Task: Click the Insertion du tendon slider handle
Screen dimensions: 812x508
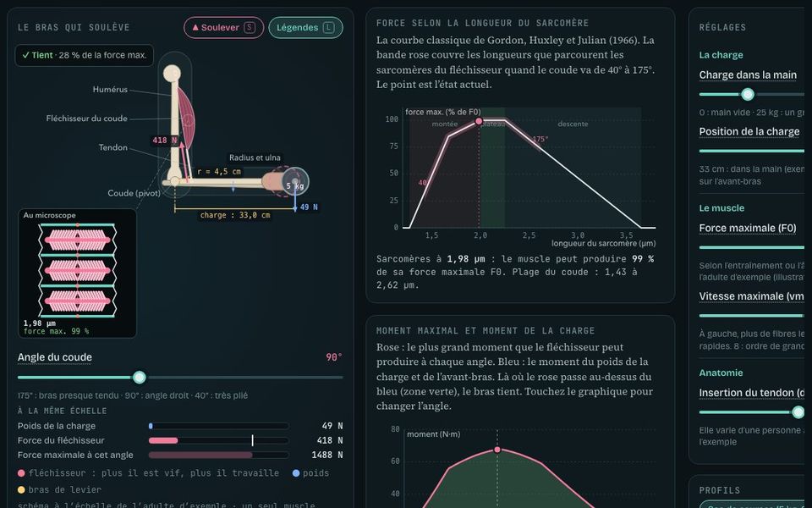Action: pos(798,412)
